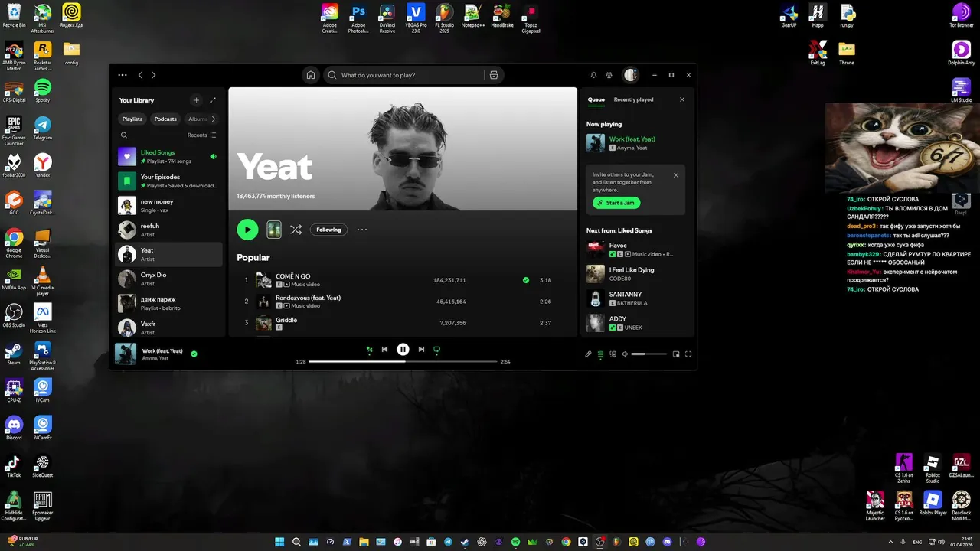This screenshot has width=980, height=551.
Task: Pause the current song
Action: click(403, 350)
